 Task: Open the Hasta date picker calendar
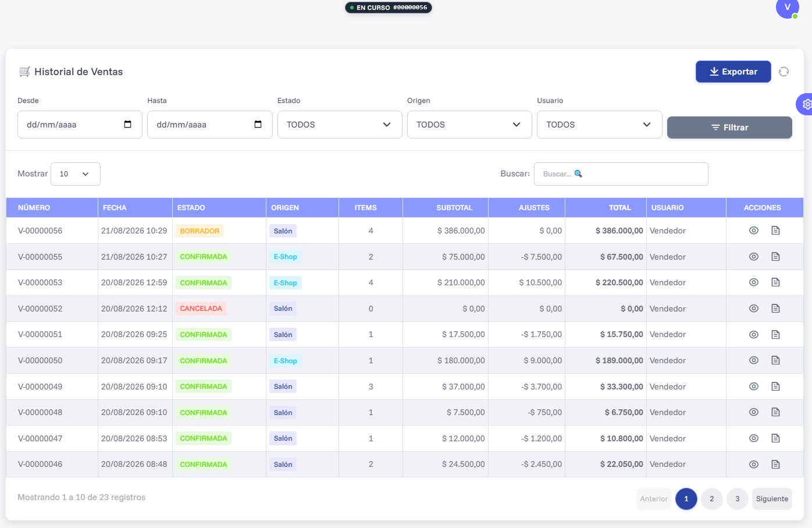pos(258,125)
